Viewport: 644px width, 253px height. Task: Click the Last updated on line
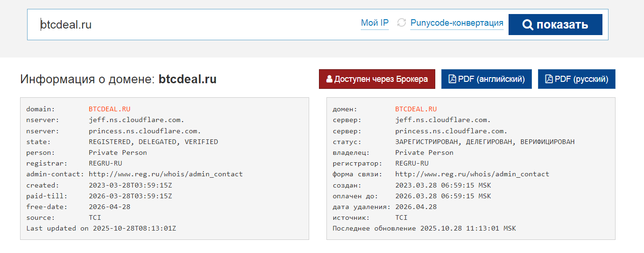(101, 228)
